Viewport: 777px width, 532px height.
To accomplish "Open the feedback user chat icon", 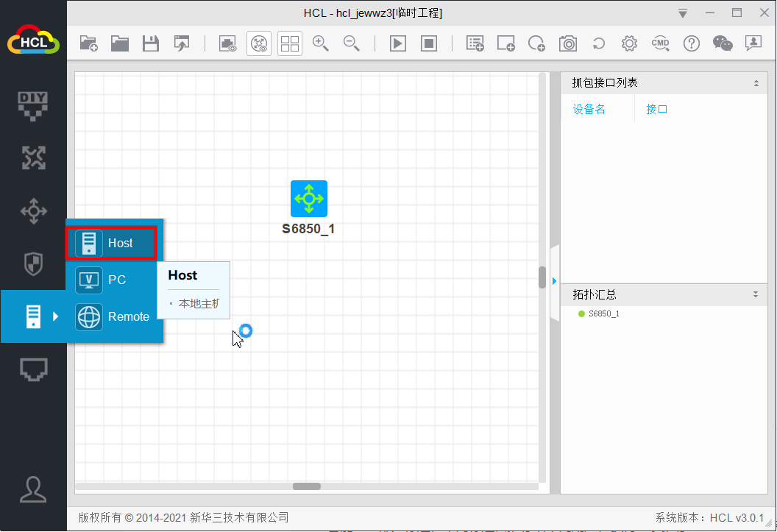I will coord(753,43).
